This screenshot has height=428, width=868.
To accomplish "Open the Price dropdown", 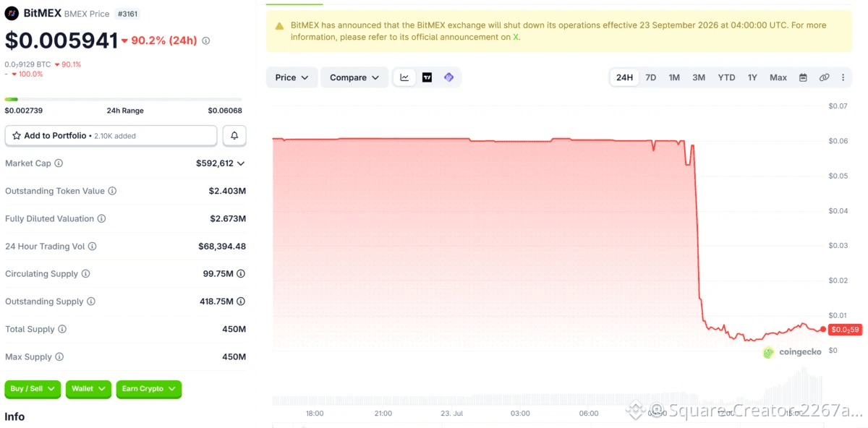I will pyautogui.click(x=292, y=77).
